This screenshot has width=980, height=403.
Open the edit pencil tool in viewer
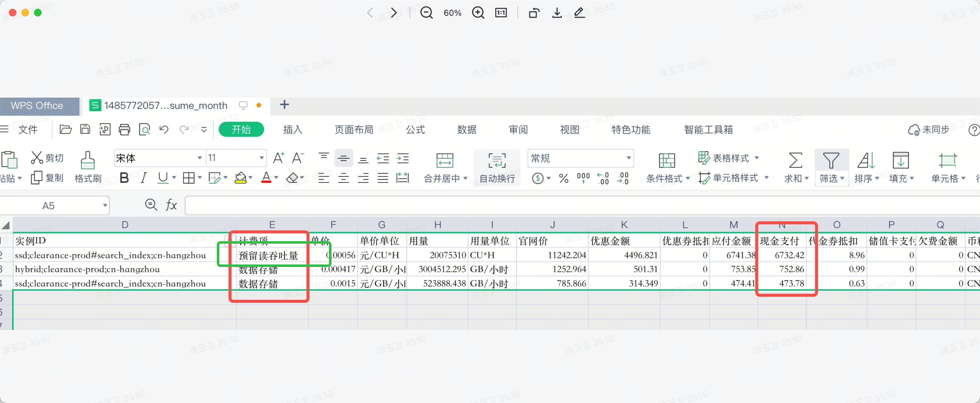point(579,13)
